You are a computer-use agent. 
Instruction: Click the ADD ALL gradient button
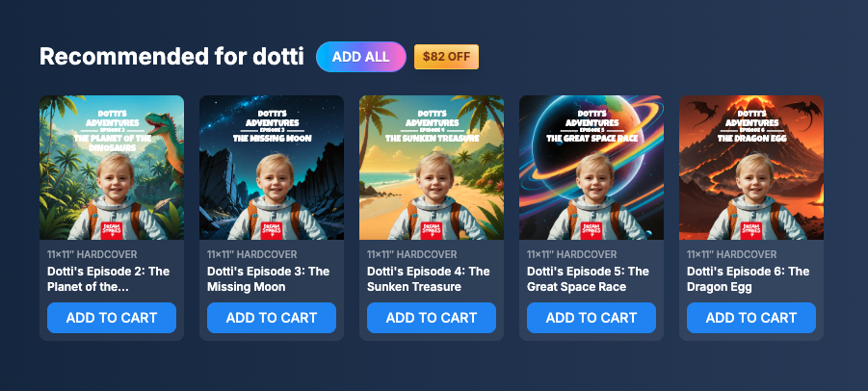(361, 57)
